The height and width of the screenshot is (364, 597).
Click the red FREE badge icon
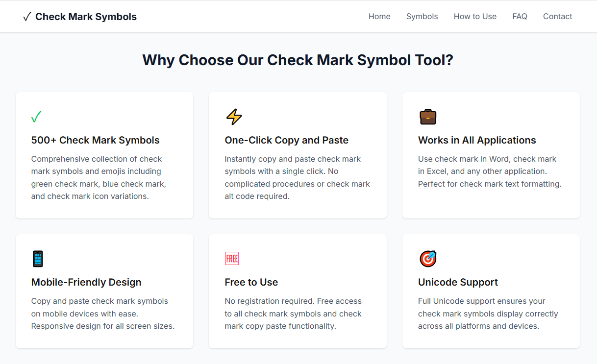click(232, 259)
